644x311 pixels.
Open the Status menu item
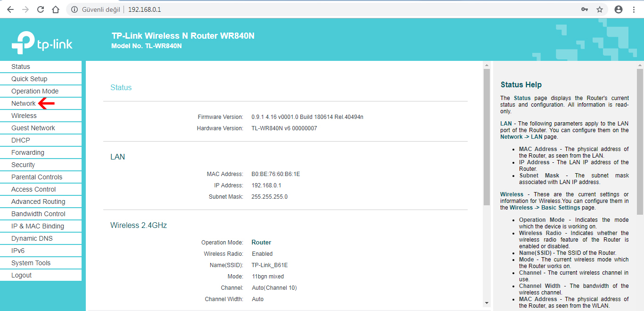click(x=41, y=67)
